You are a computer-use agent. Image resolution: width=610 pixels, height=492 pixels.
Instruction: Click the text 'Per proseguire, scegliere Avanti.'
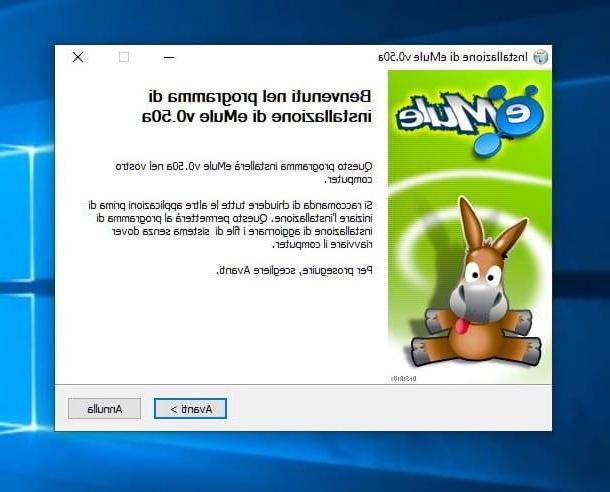tap(294, 270)
